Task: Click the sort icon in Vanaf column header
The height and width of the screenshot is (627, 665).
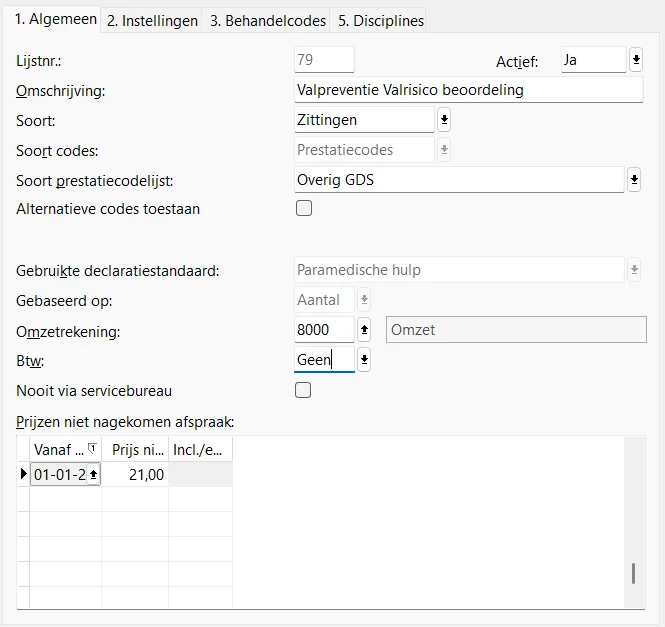Action: pos(92,449)
